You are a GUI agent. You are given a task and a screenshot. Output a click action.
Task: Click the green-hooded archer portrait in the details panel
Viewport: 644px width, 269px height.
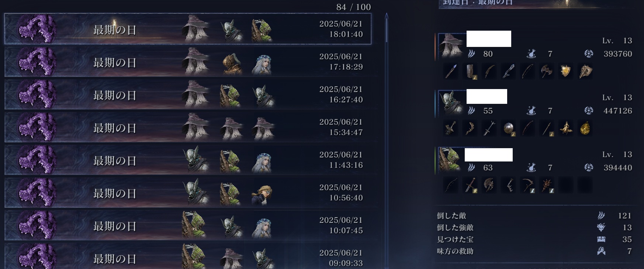pyautogui.click(x=450, y=160)
